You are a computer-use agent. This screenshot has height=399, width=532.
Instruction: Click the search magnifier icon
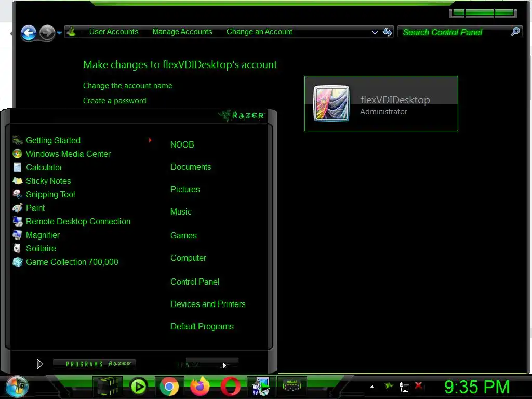pyautogui.click(x=515, y=32)
